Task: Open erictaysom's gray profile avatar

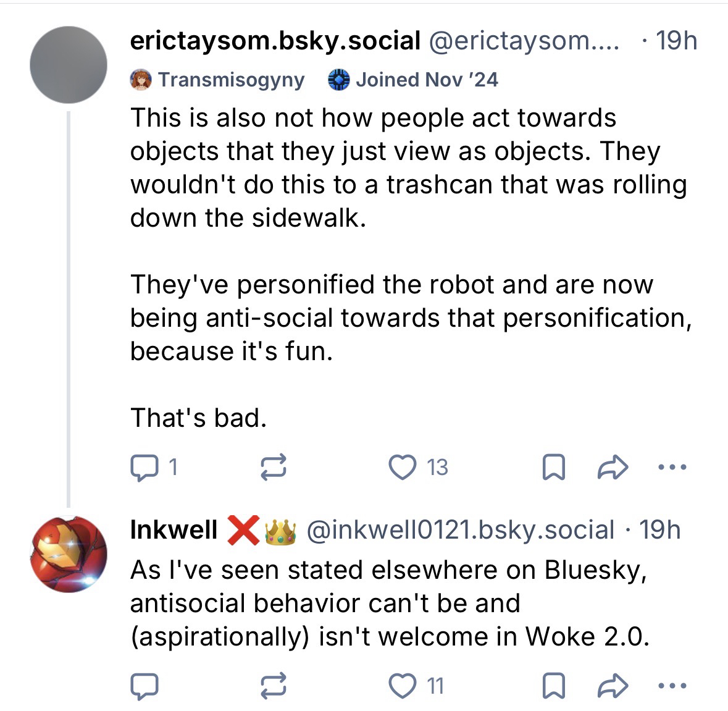Action: pos(69,65)
